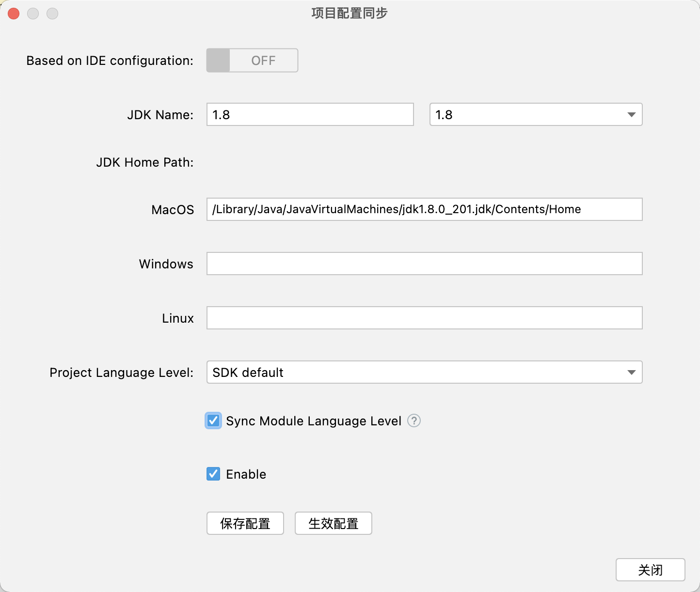Click the 关闭 button at bottom right
700x592 pixels.
(x=650, y=570)
